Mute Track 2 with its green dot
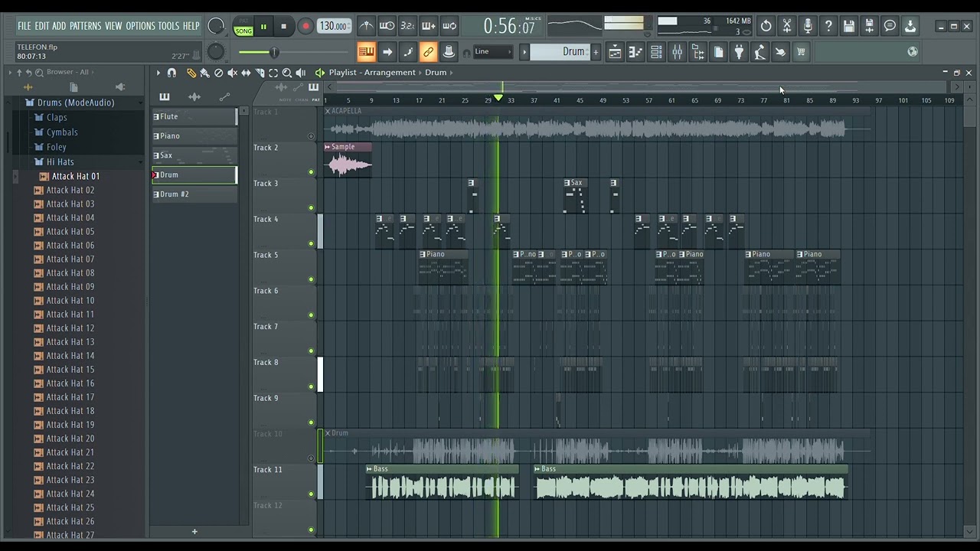Viewport: 980px width, 551px height. (311, 172)
